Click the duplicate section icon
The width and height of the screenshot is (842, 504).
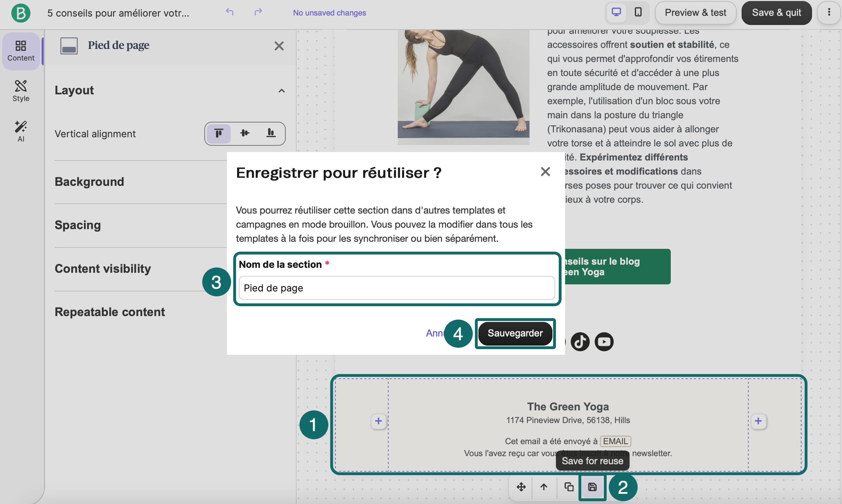click(x=569, y=487)
